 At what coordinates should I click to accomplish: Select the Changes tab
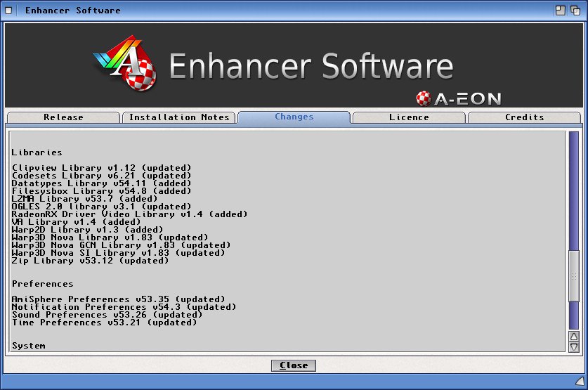coord(294,117)
